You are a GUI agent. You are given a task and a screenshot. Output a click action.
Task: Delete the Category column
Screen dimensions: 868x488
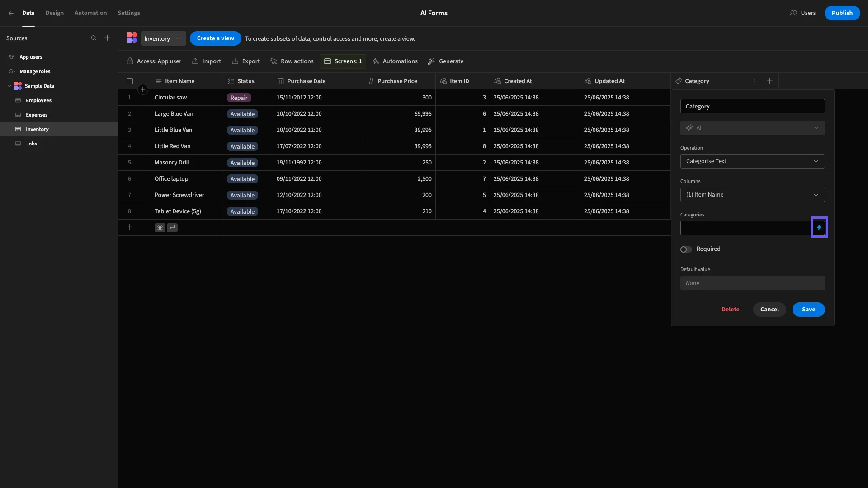pos(730,310)
